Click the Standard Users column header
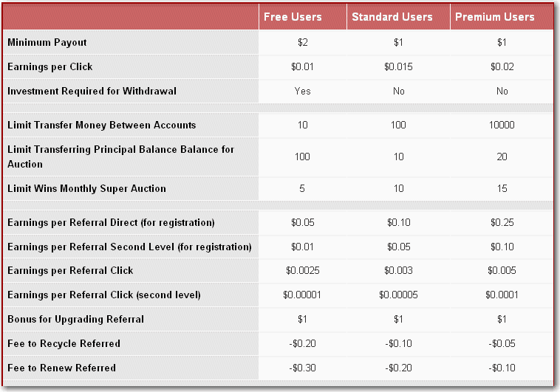The height and width of the screenshot is (392, 560). tap(392, 17)
